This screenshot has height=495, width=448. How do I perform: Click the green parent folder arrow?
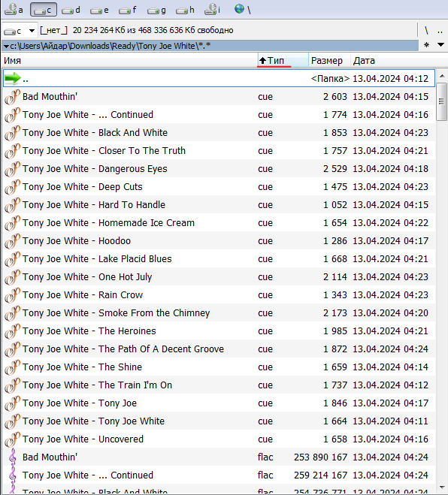coord(12,78)
